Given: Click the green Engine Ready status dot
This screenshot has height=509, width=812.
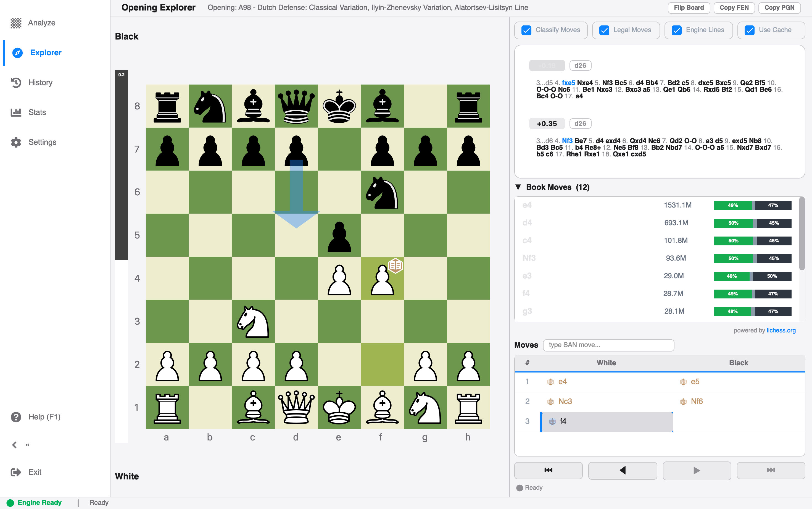Looking at the screenshot, I should click(x=10, y=503).
